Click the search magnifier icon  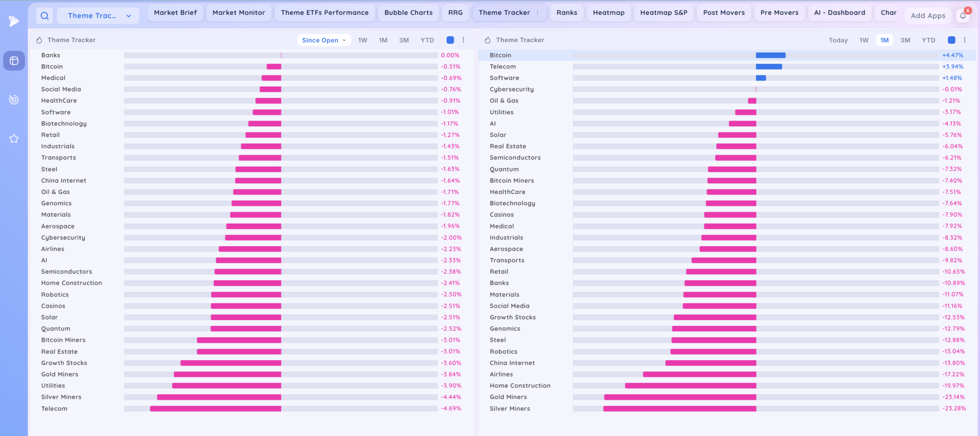[x=45, y=16]
